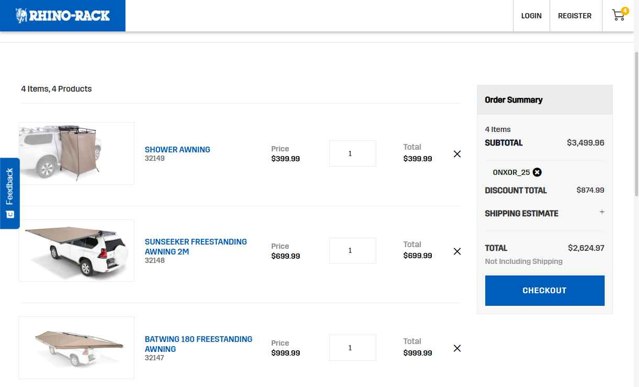Select the Sunseeker Awning SKU 32148
Image resolution: width=639 pixels, height=387 pixels.
(x=154, y=260)
